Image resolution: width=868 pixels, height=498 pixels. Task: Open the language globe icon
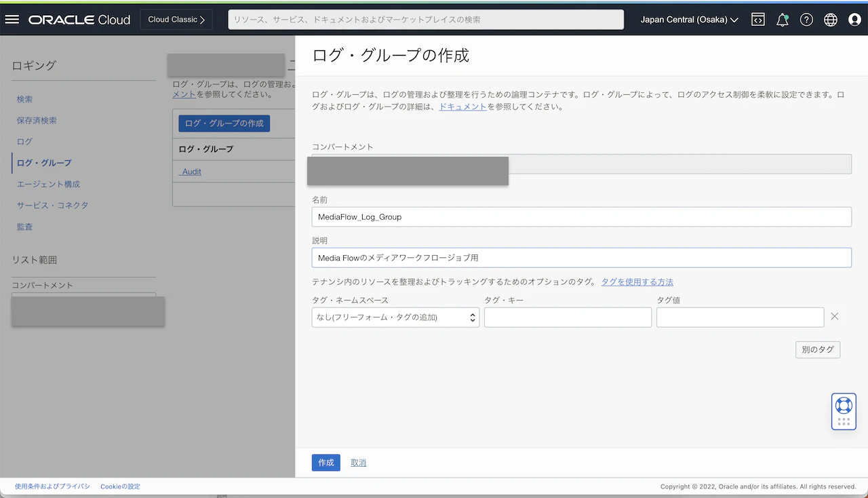(831, 20)
